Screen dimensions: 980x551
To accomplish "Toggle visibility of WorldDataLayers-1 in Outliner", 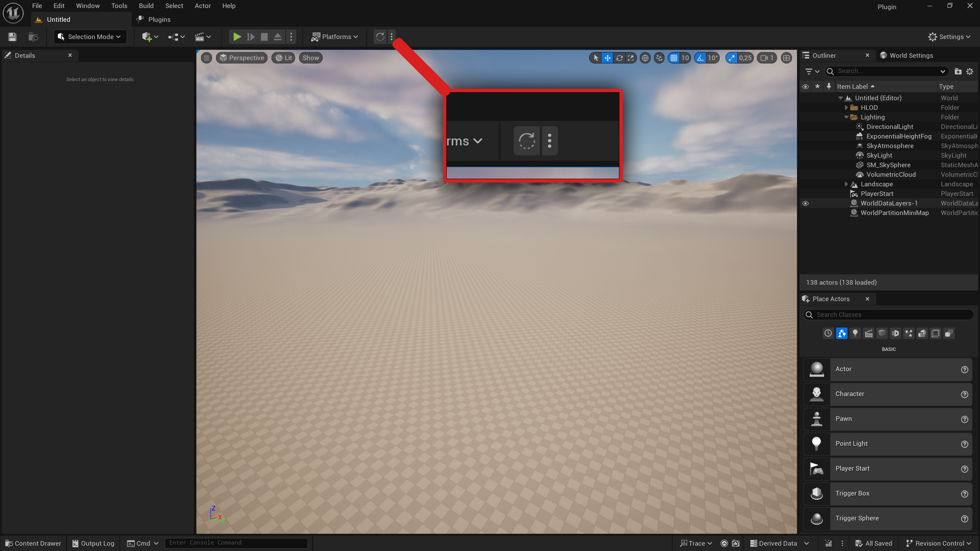I will (x=805, y=203).
